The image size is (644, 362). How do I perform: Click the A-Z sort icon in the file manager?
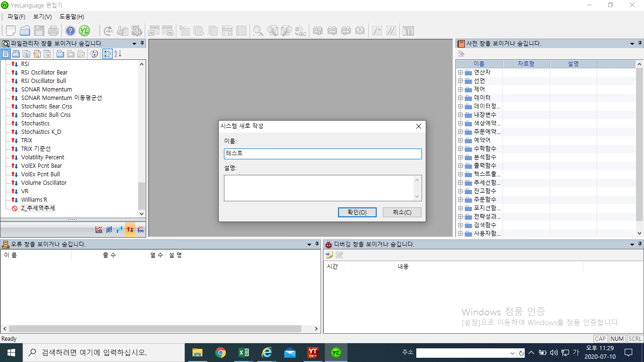click(x=118, y=54)
